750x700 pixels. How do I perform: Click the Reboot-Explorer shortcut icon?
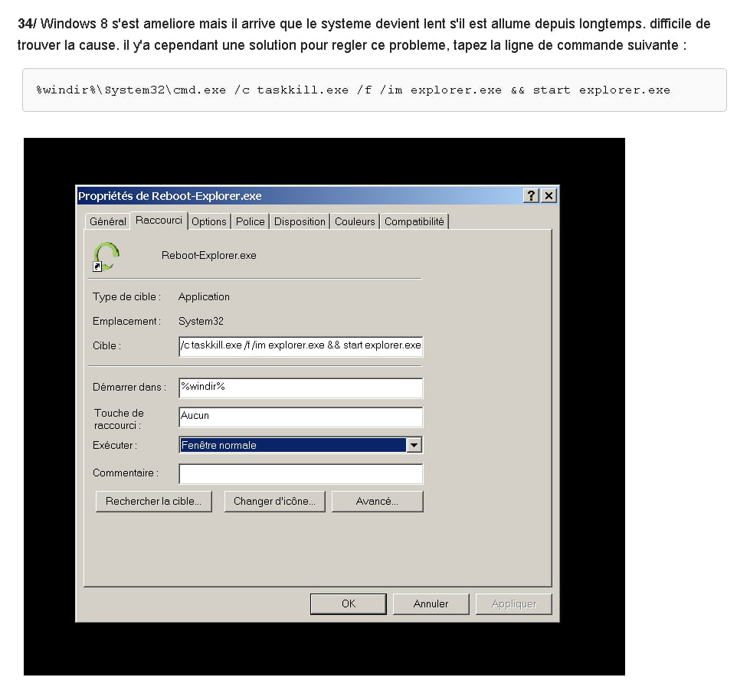tap(106, 257)
